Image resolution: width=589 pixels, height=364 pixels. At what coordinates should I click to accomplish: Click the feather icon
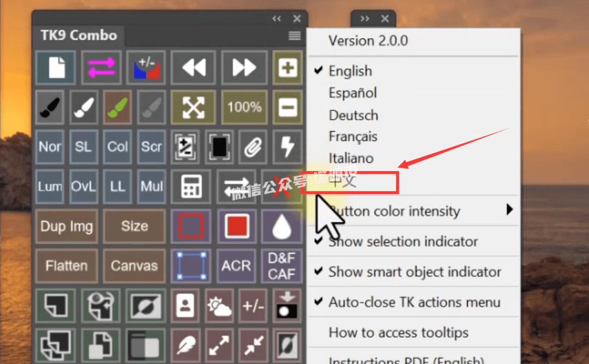coord(185,345)
